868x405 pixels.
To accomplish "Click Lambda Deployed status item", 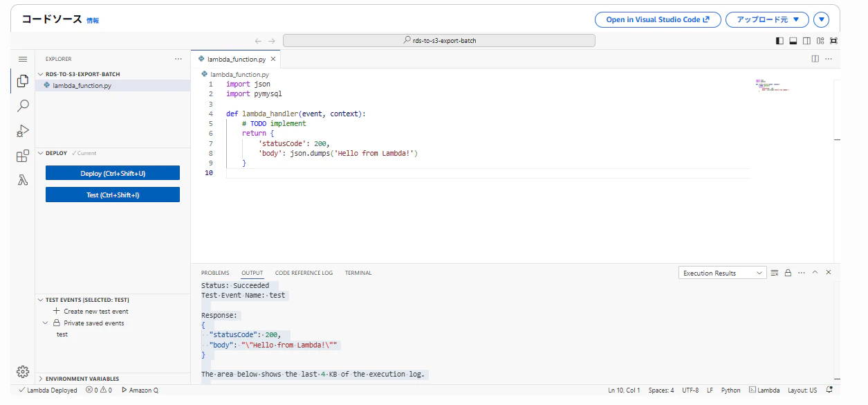I will [x=48, y=390].
